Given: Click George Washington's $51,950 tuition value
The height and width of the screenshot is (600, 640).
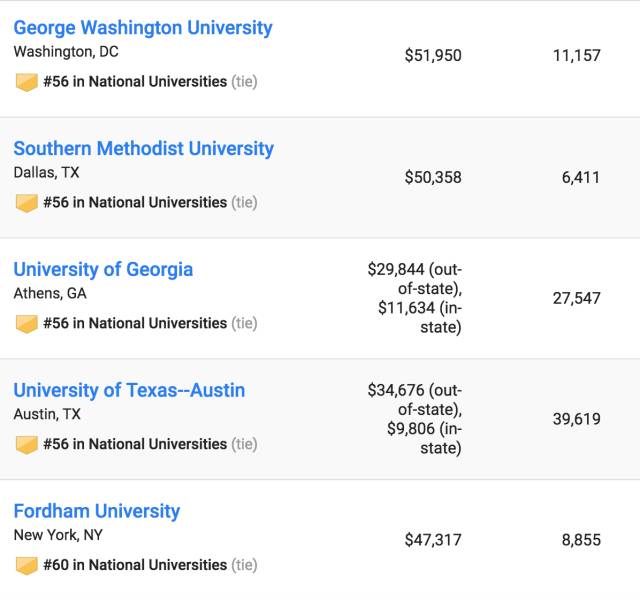Looking at the screenshot, I should (x=433, y=56).
